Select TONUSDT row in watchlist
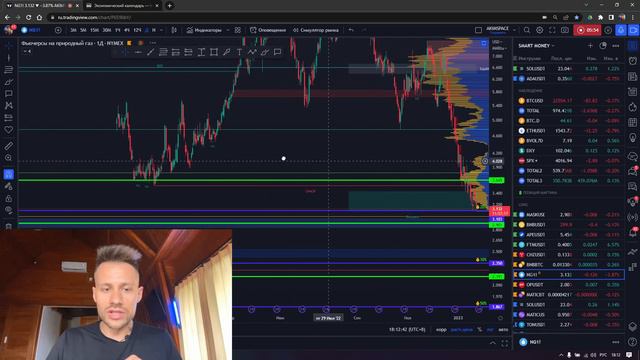The height and width of the screenshot is (360, 640). click(569, 325)
